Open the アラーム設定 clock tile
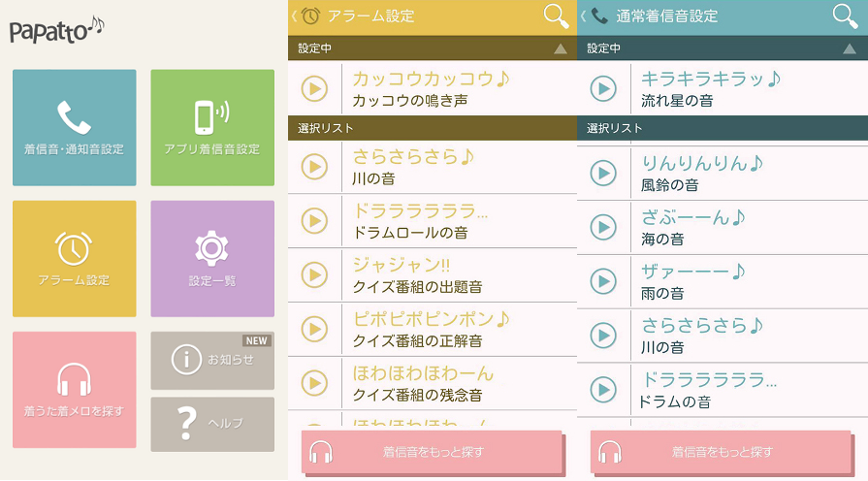868x481 pixels. tap(75, 258)
